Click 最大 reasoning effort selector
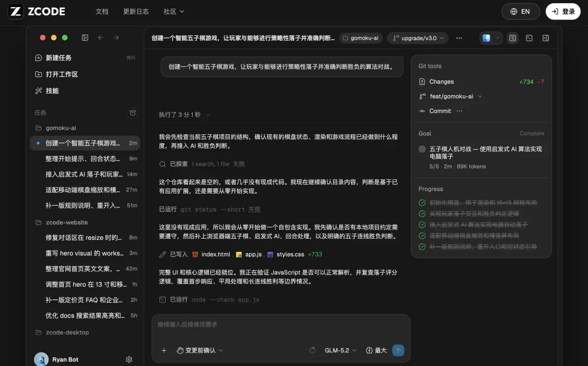Image resolution: width=588 pixels, height=366 pixels. pos(376,350)
